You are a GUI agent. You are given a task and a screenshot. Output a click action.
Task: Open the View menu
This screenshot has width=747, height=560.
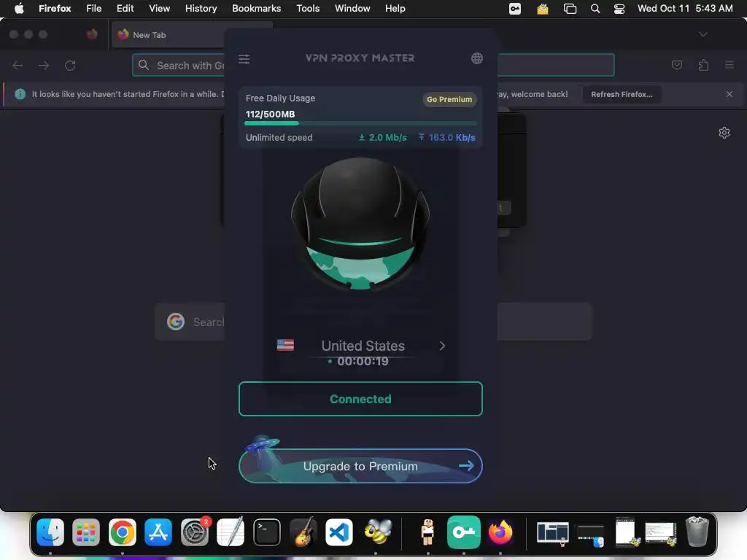[159, 9]
